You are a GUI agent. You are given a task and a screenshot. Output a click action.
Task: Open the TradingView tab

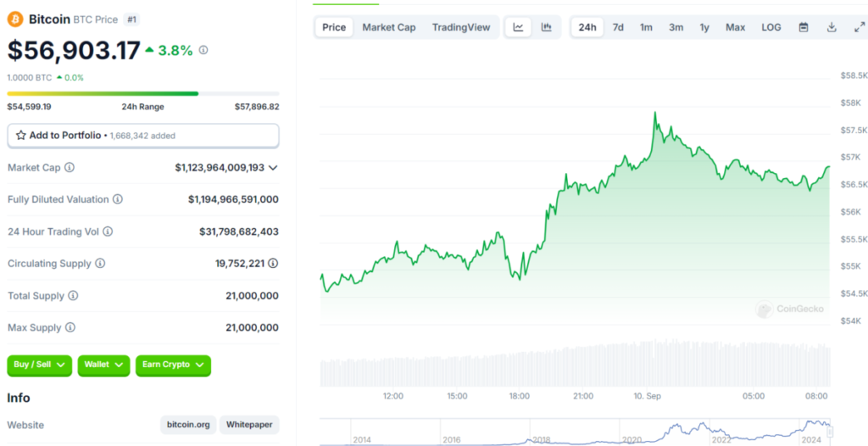[x=461, y=27]
